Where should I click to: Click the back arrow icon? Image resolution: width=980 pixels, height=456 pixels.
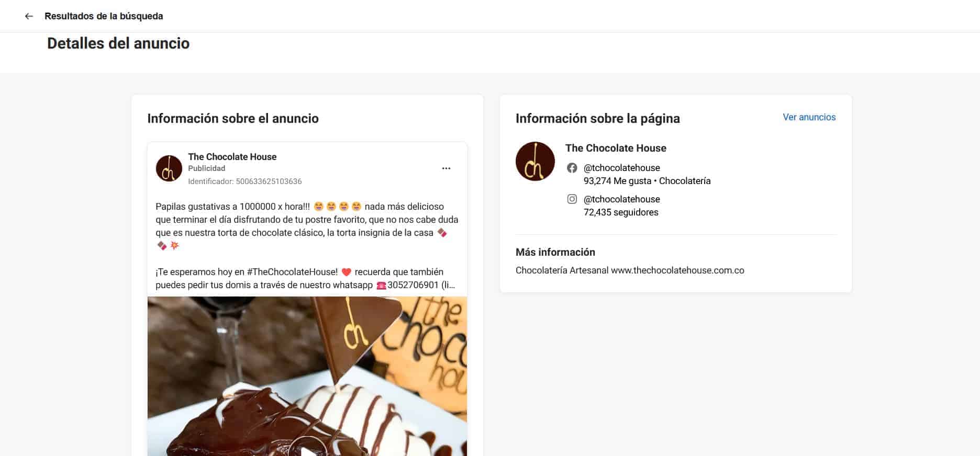(x=29, y=16)
